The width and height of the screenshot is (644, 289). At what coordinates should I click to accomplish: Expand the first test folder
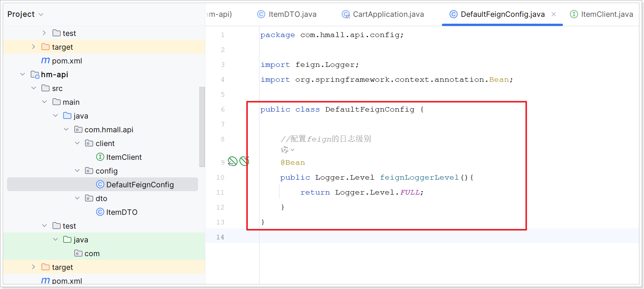pyautogui.click(x=44, y=33)
